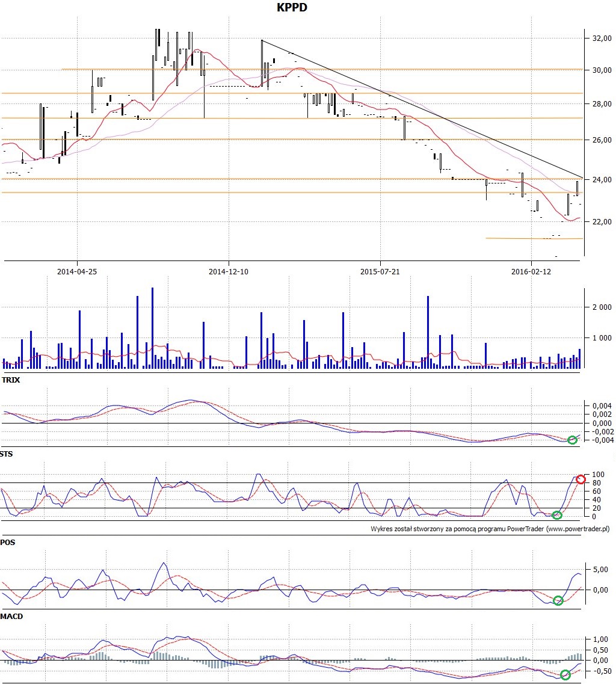
Task: Click the 26,00 price axis label
Action: pos(602,140)
